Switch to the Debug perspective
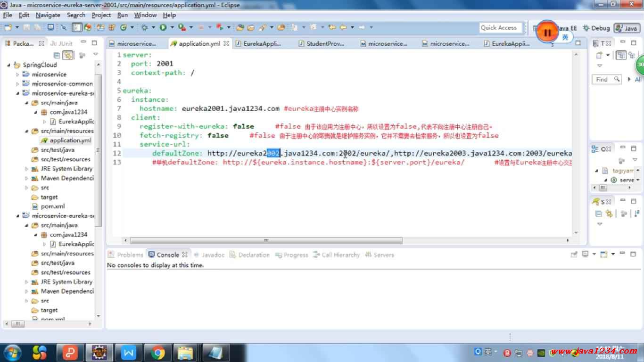Viewport: 644px width, 362px height. tap(596, 28)
